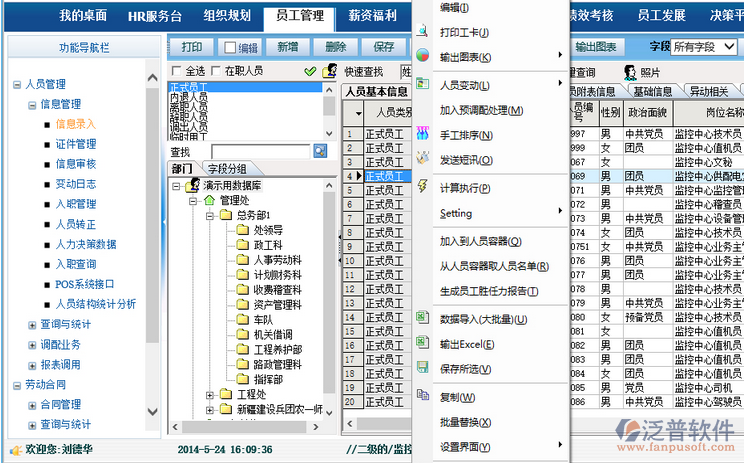Choose 发送短讯 from the context menu
Screen dimensions: 745x463
tap(466, 160)
